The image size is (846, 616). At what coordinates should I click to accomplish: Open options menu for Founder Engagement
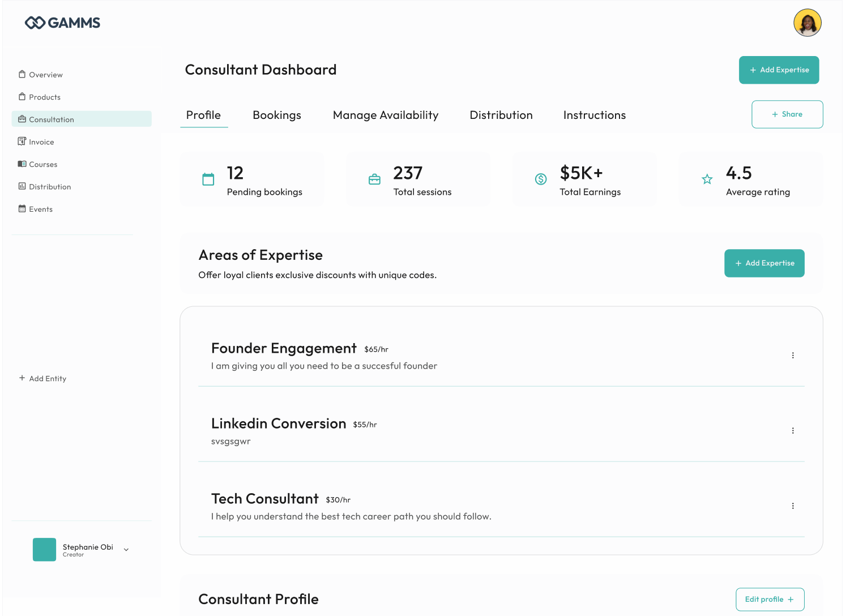coord(793,356)
